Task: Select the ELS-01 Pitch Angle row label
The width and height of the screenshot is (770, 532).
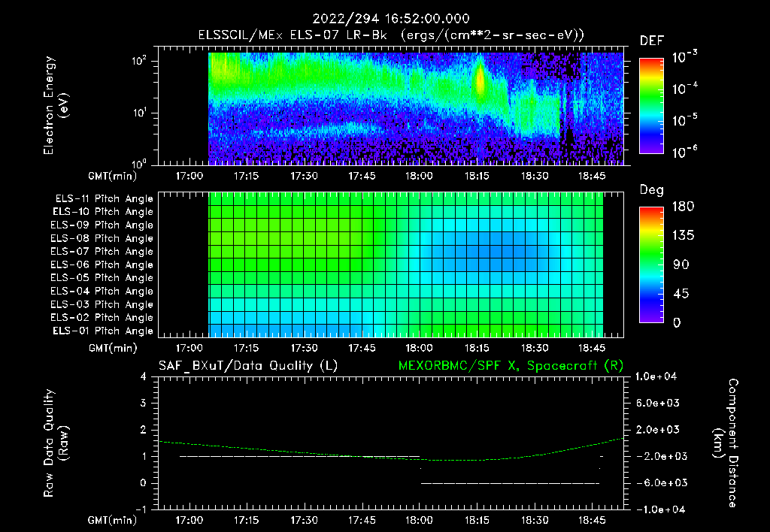Action: tap(103, 331)
